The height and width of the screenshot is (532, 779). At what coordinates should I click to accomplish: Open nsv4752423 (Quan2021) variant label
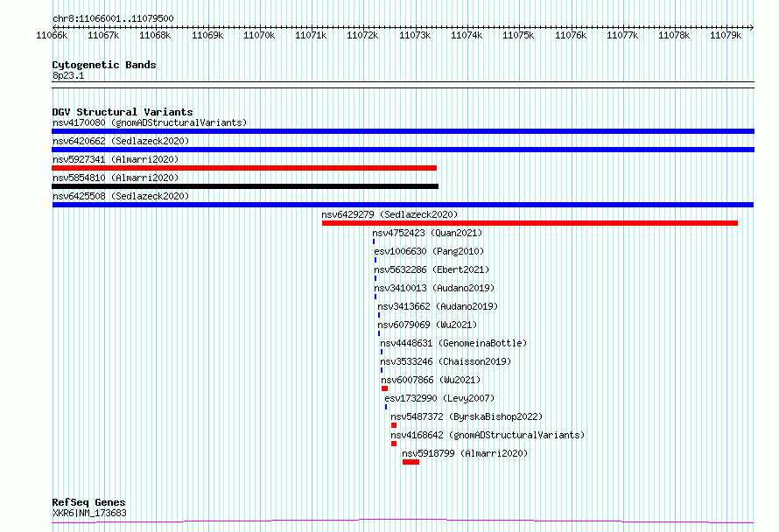point(427,233)
